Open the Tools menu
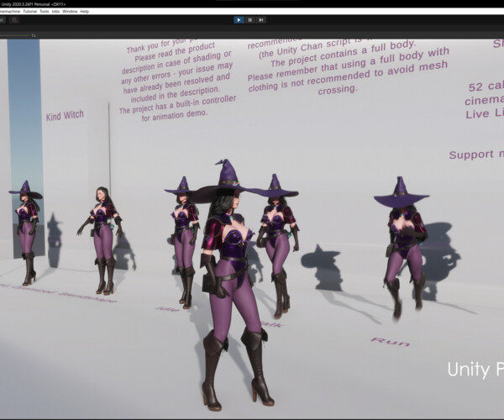The width and height of the screenshot is (504, 420). (44, 11)
